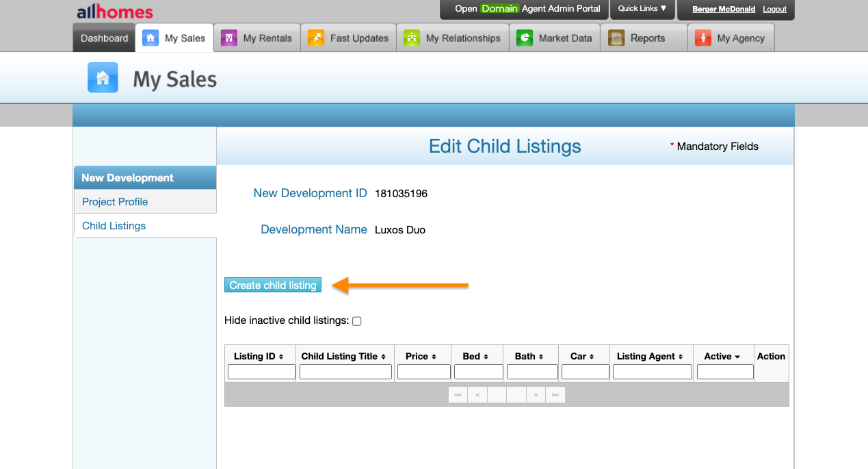Tick the Hide inactive child listings checkbox
Viewport: 868px width, 469px height.
pyautogui.click(x=356, y=321)
